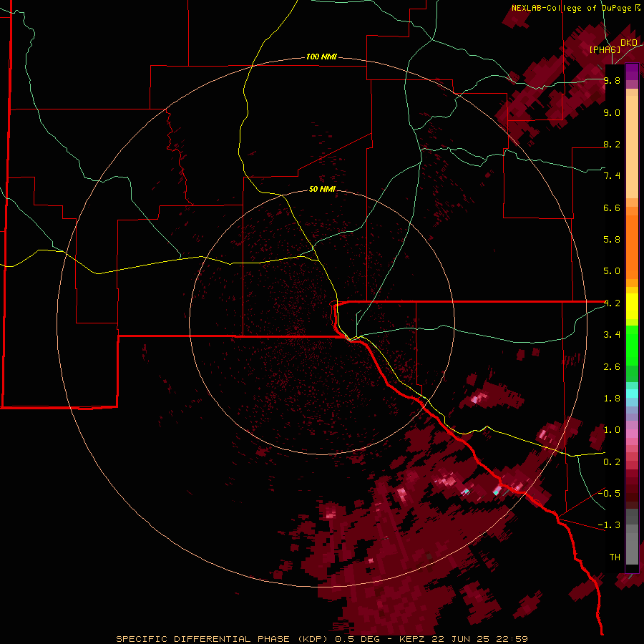Click the gray band of the color bar
644x644 pixels.
[x=632, y=537]
